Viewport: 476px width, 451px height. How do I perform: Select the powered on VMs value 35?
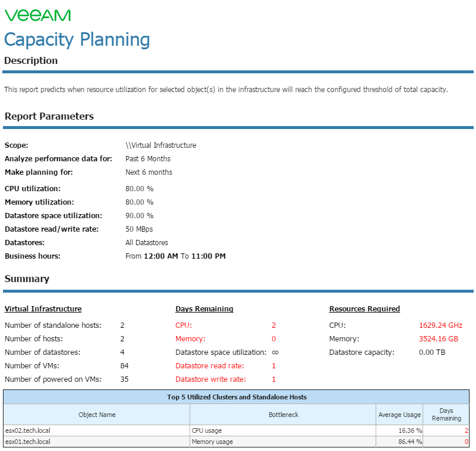pyautogui.click(x=124, y=379)
